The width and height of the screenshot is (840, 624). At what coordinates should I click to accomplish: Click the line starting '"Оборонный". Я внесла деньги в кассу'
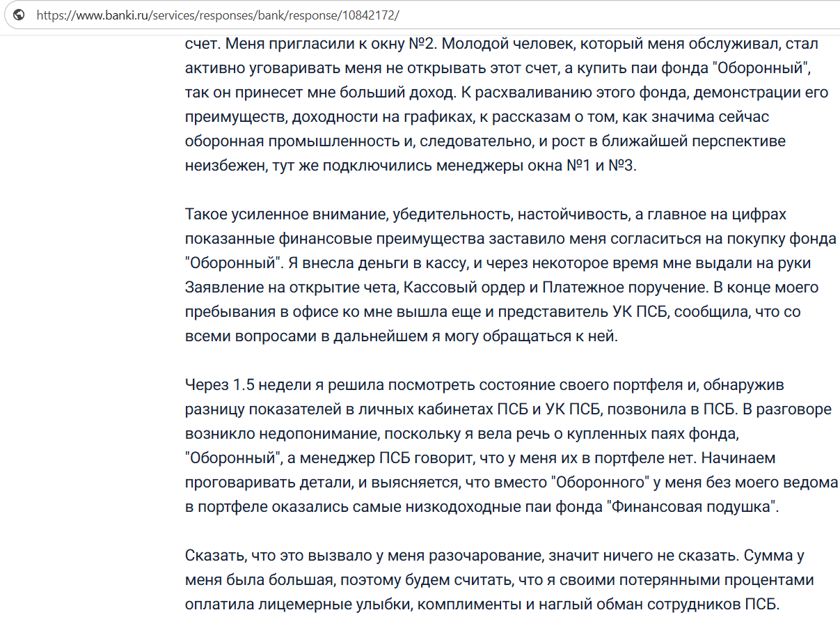pos(498,263)
